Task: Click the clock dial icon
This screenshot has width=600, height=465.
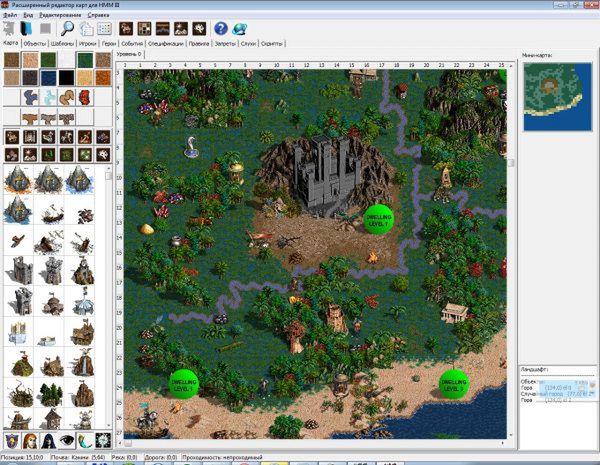Action: [x=103, y=441]
